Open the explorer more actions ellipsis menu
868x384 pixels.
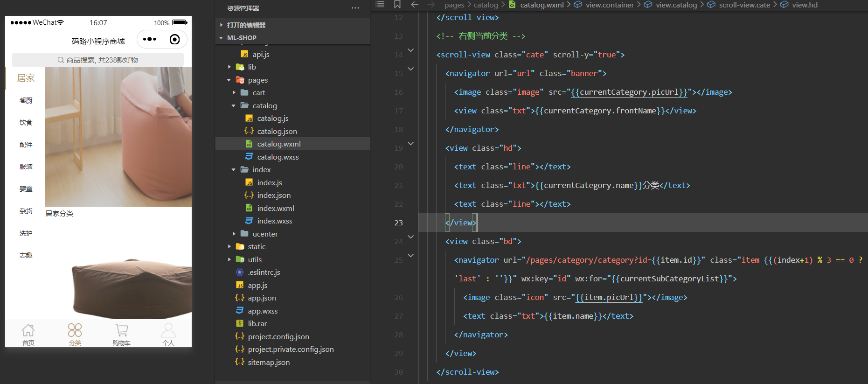[x=355, y=8]
